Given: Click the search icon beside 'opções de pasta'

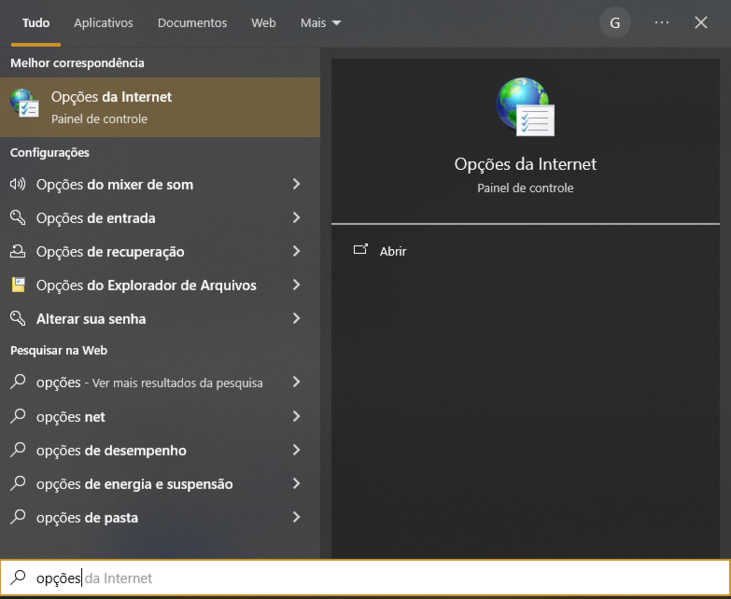Looking at the screenshot, I should coord(18,516).
